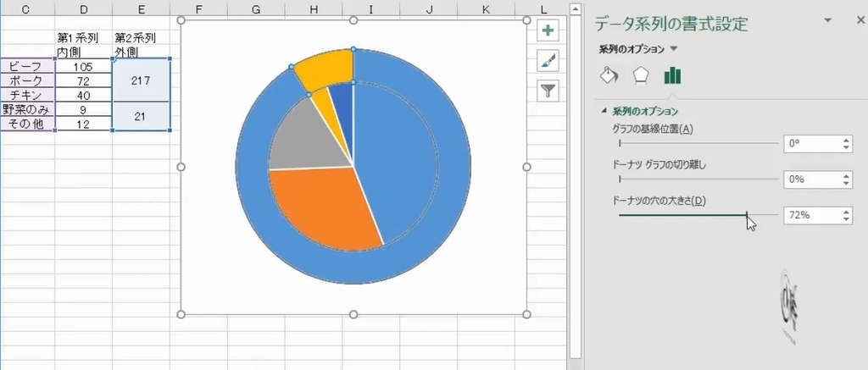Image resolution: width=868 pixels, height=370 pixels.
Task: Select column G header
Action: coord(256,8)
